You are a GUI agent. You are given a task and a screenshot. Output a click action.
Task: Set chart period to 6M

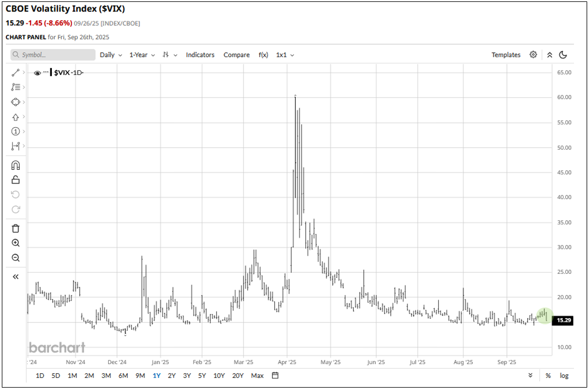[123, 376]
